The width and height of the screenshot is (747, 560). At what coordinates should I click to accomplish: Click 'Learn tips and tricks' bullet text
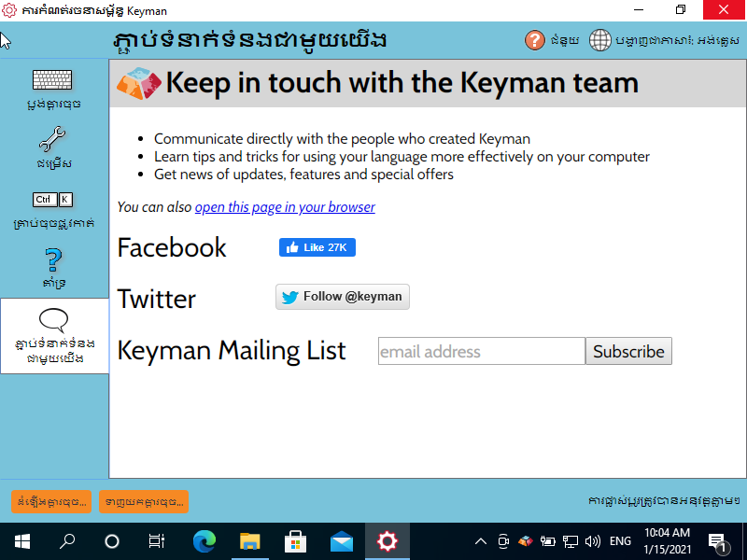(x=402, y=157)
